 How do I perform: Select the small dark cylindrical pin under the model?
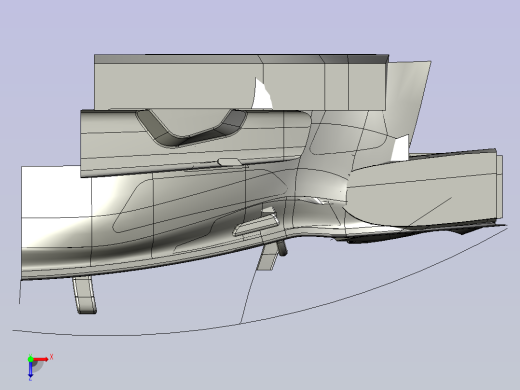click(282, 248)
